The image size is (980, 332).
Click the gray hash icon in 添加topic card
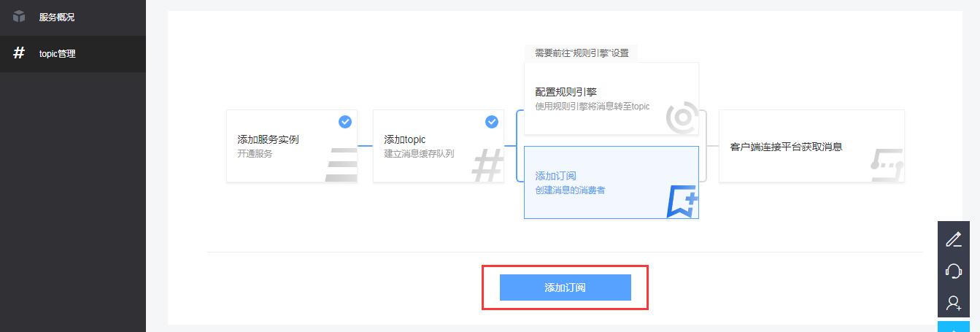click(487, 165)
